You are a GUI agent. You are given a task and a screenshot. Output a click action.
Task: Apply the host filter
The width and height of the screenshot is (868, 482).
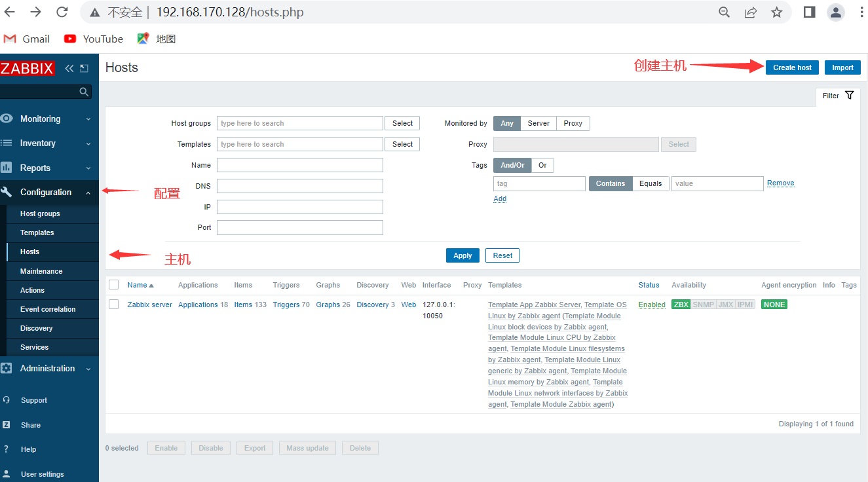tap(462, 255)
